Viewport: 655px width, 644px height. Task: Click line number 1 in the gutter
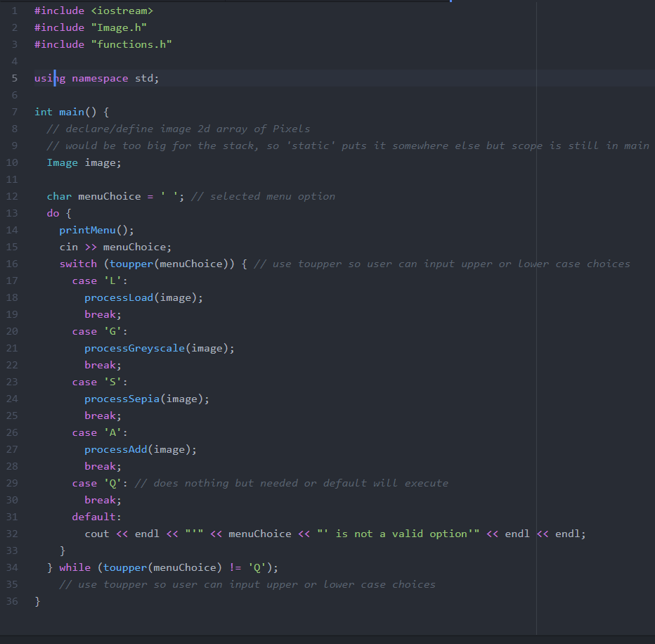(15, 11)
